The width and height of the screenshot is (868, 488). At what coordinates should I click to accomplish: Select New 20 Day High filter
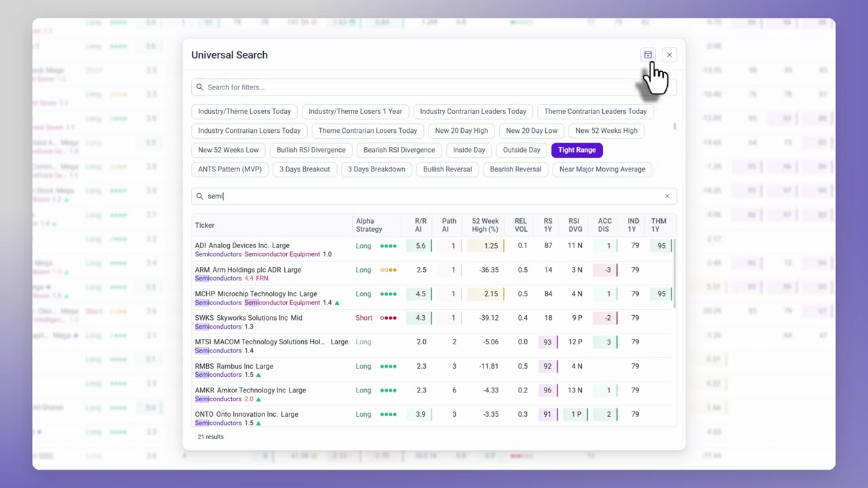coord(461,131)
